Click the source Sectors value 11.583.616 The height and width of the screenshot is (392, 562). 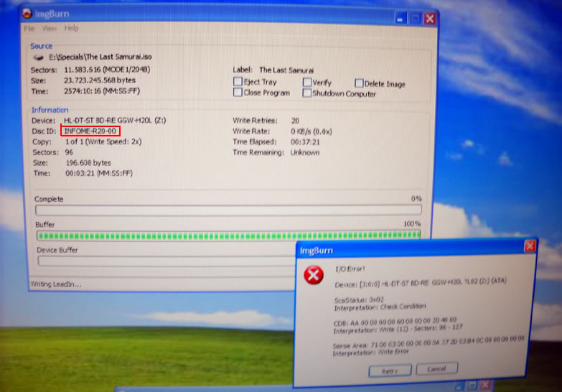pyautogui.click(x=107, y=70)
